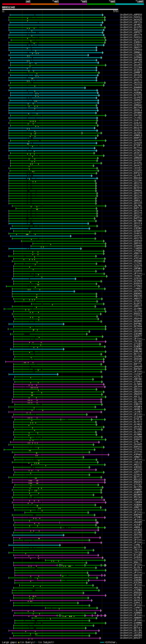146x644 pixels.
Task: Click the white query sequence bar
Action: pos(60,9)
